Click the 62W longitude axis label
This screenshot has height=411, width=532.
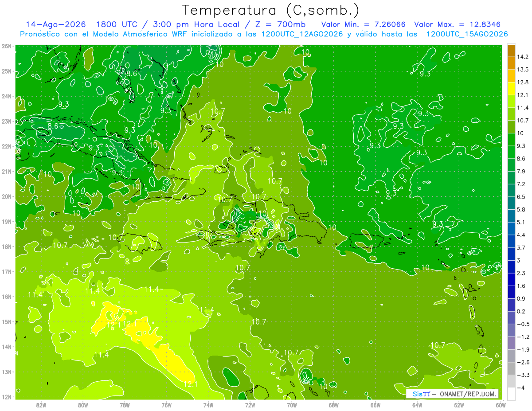pyautogui.click(x=459, y=405)
